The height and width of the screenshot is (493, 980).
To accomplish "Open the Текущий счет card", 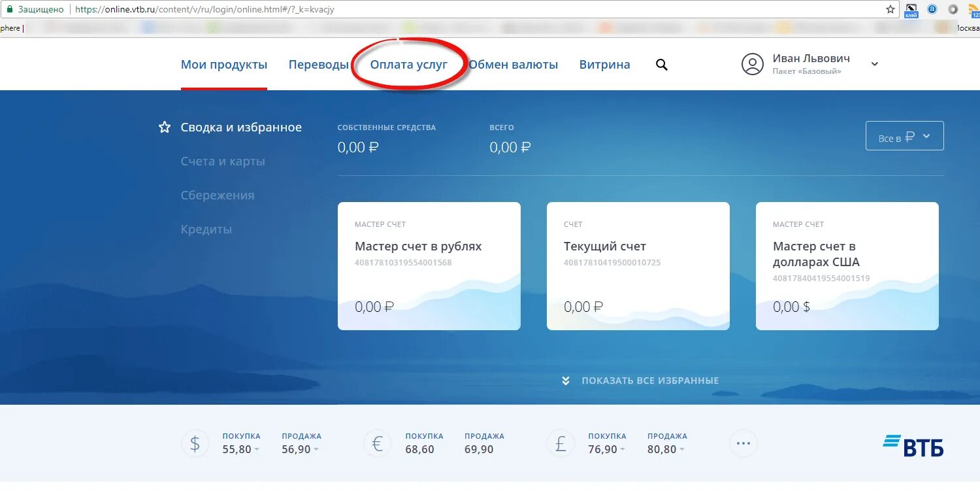I will point(638,266).
